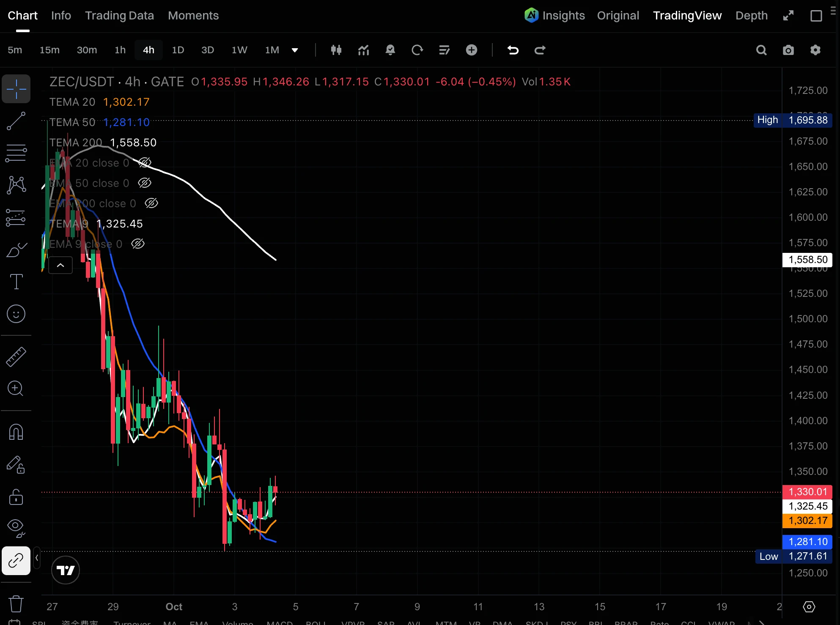This screenshot has height=625, width=840.
Task: Open chart settings gear
Action: (815, 50)
